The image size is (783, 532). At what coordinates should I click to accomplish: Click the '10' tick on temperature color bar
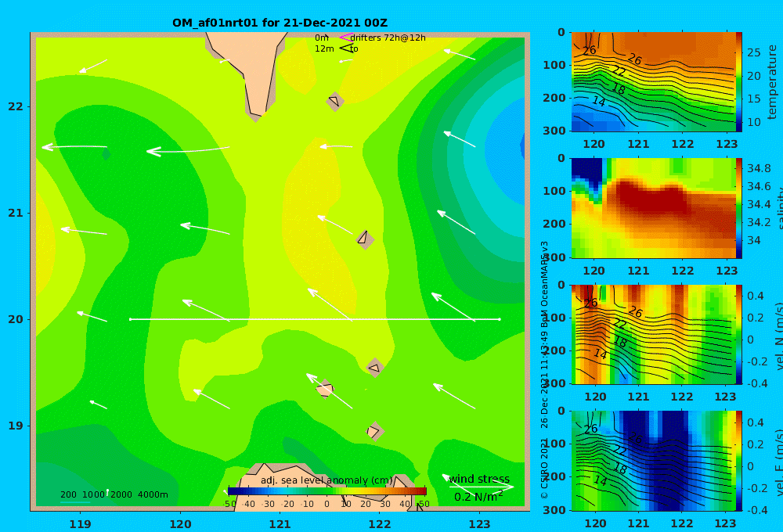point(753,122)
